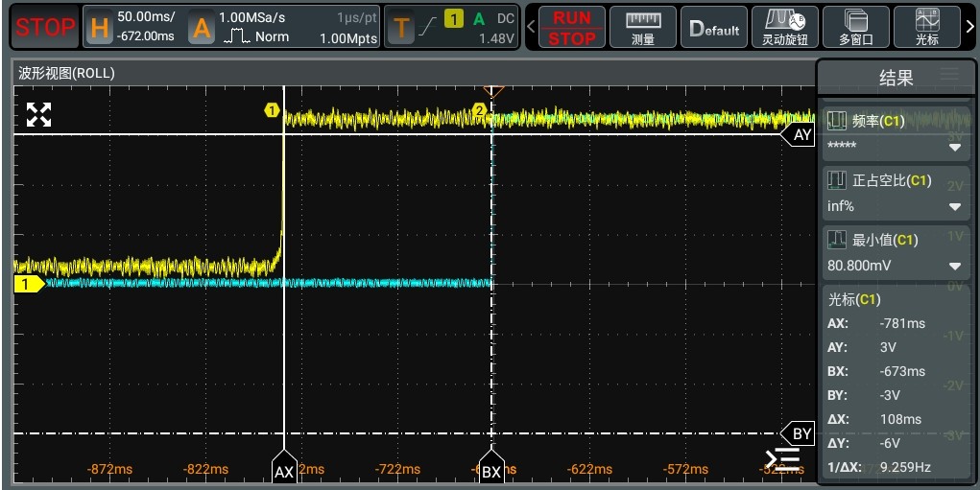Click the Default setup button

point(715,28)
